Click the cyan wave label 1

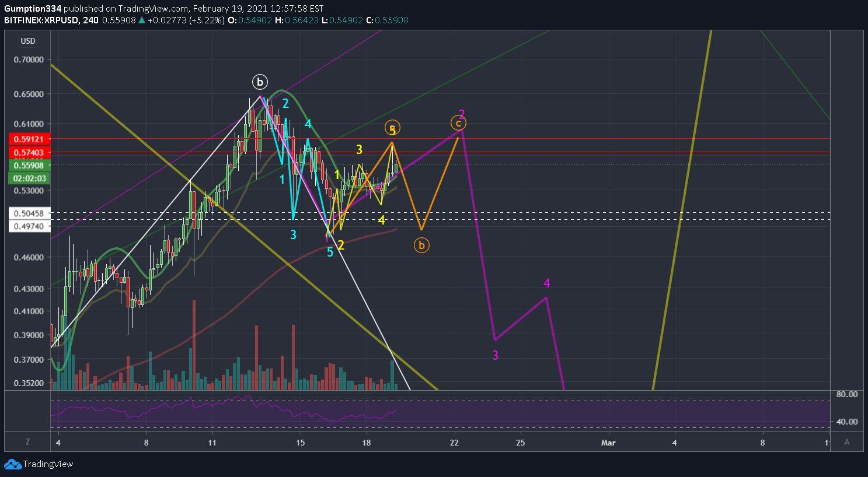pos(282,179)
